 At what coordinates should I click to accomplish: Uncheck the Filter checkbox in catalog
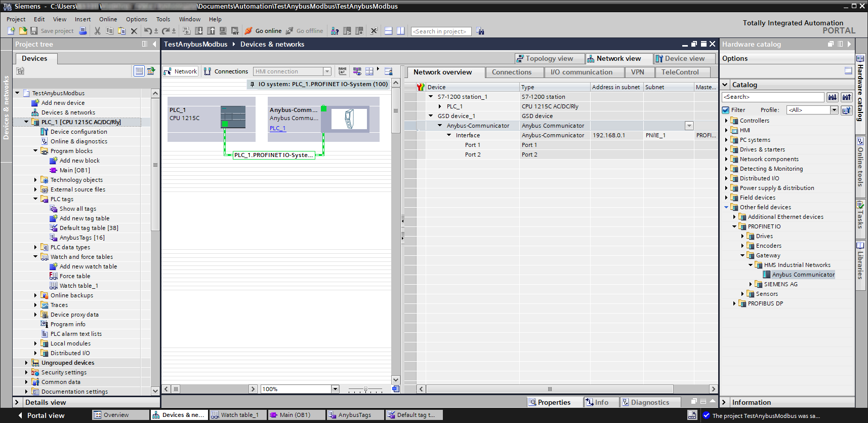[726, 110]
